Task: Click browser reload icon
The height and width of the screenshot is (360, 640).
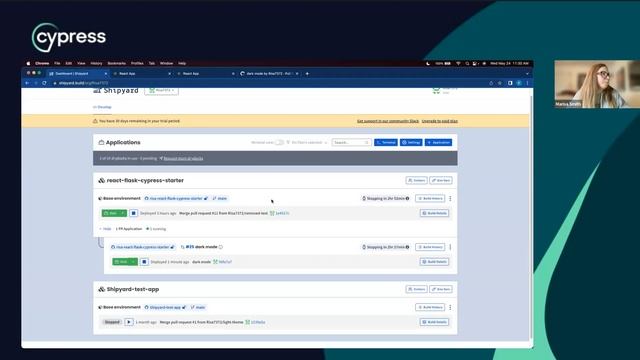Action: (x=44, y=83)
